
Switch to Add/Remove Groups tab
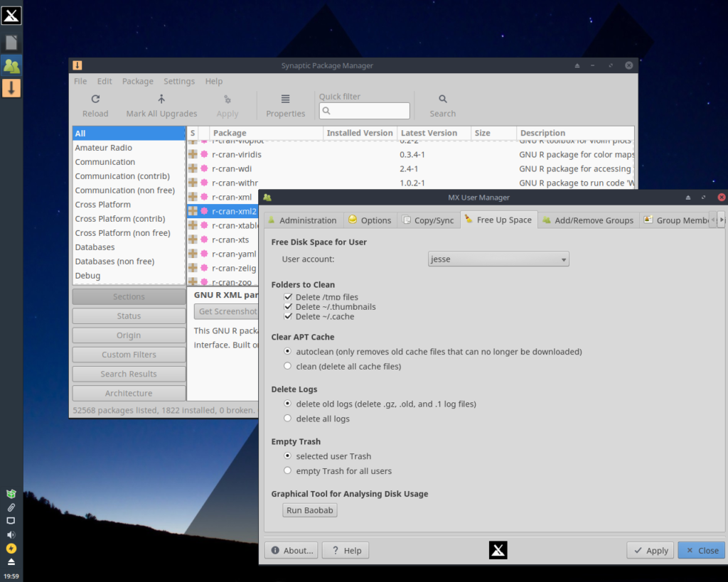(x=588, y=220)
